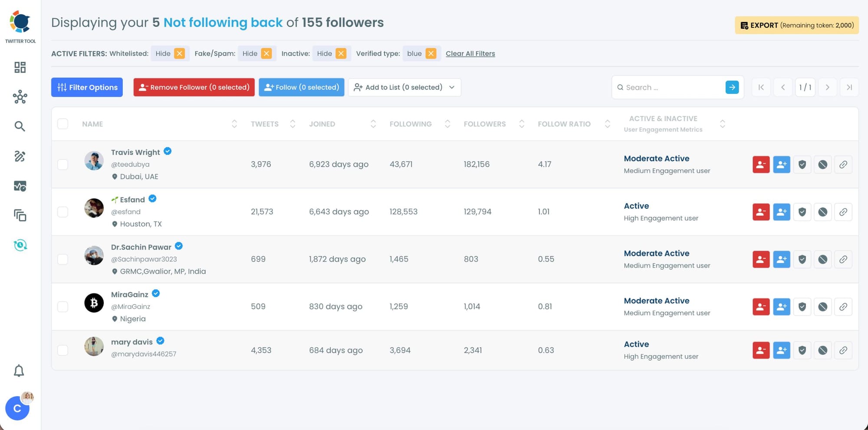Image resolution: width=868 pixels, height=430 pixels.
Task: Sort the table by Followers column
Action: [x=522, y=124]
